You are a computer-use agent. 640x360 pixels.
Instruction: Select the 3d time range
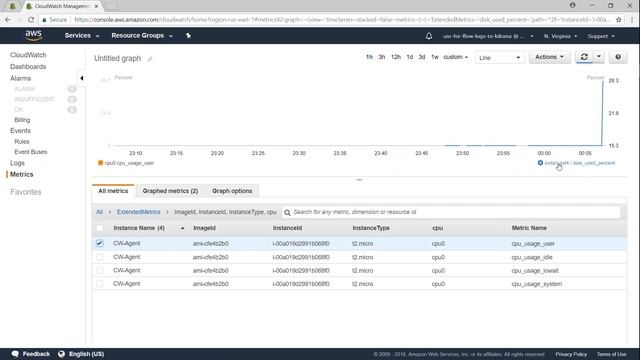tap(422, 57)
